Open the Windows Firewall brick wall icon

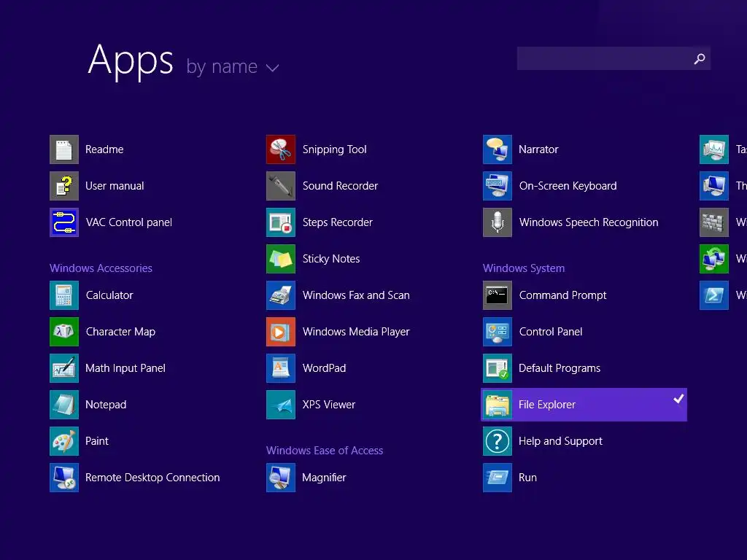tap(714, 222)
